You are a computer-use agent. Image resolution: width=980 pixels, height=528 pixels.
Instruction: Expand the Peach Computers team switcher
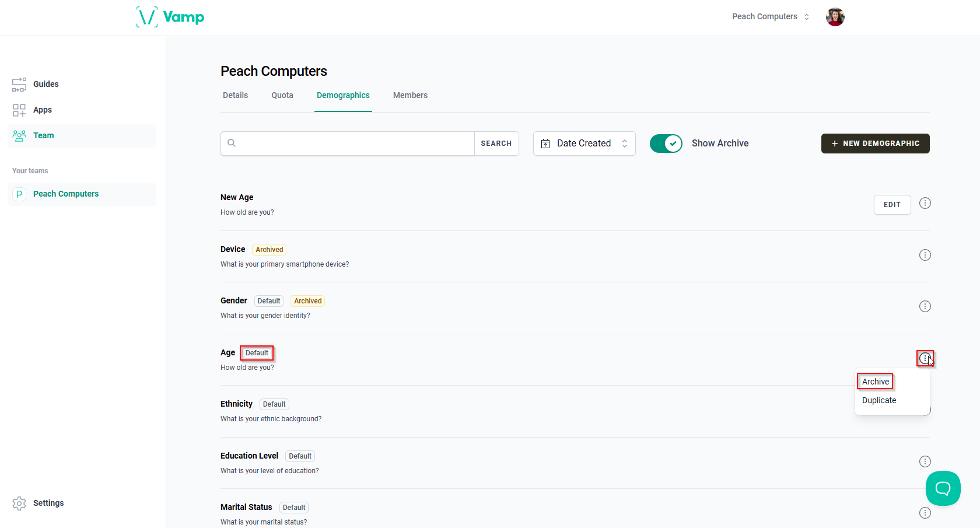[x=771, y=17]
